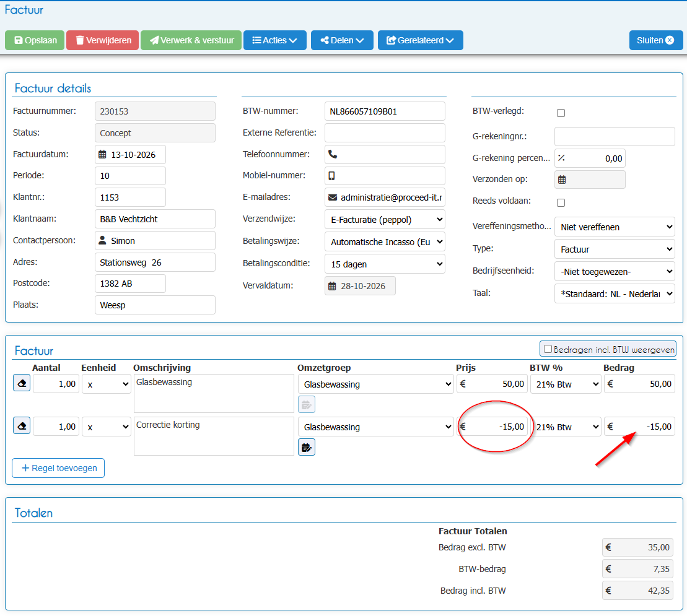The image size is (687, 616).
Task: Open the Acties menu
Action: 274,40
